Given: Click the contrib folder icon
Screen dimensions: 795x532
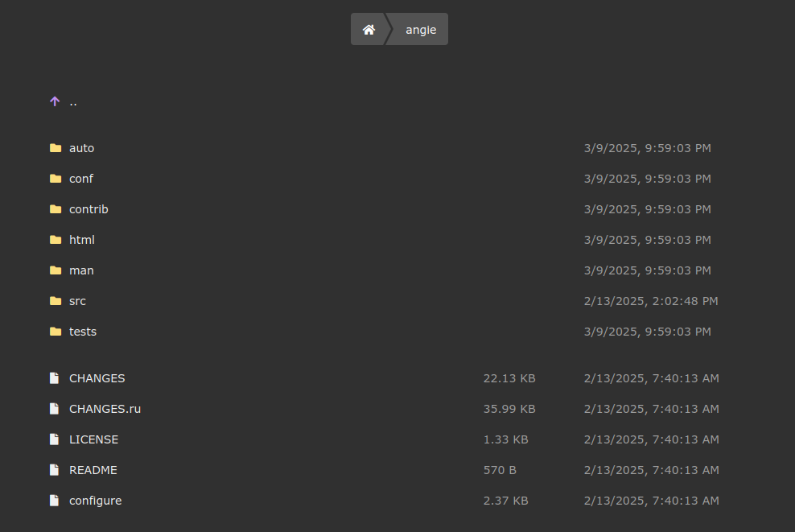Looking at the screenshot, I should 55,209.
